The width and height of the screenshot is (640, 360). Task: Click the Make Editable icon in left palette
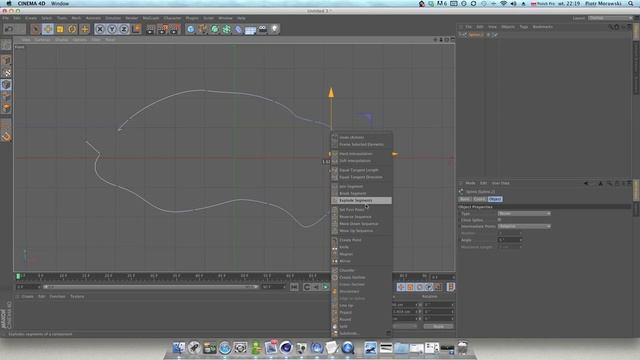pyautogui.click(x=6, y=44)
